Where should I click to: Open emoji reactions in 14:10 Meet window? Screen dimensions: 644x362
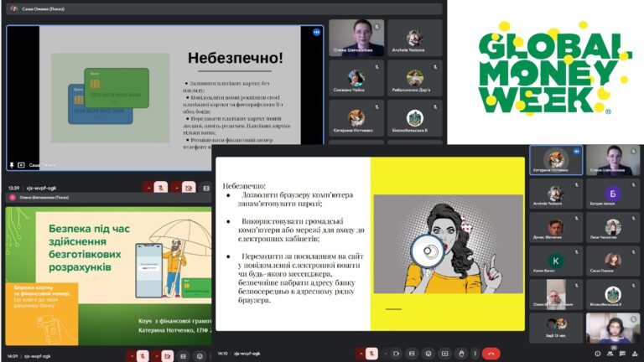(x=428, y=354)
